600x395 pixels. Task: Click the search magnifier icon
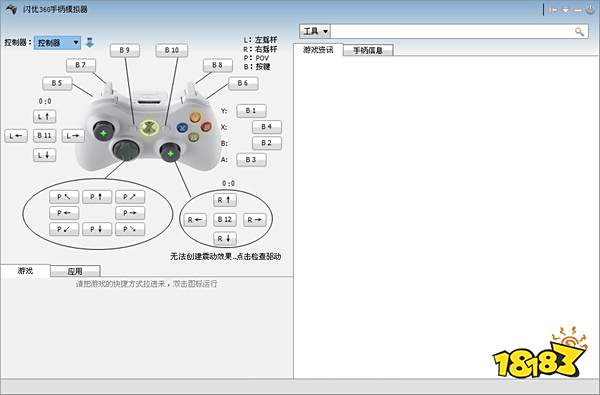[x=579, y=32]
